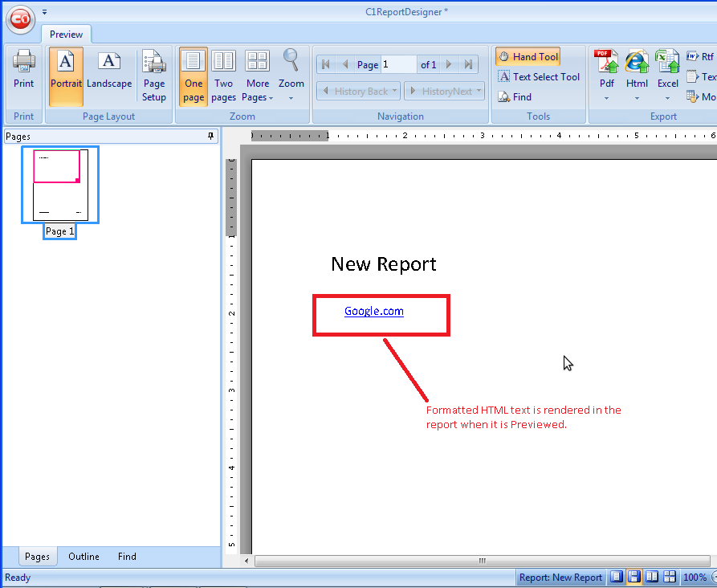Expand the Excel export options arrow

[x=667, y=98]
